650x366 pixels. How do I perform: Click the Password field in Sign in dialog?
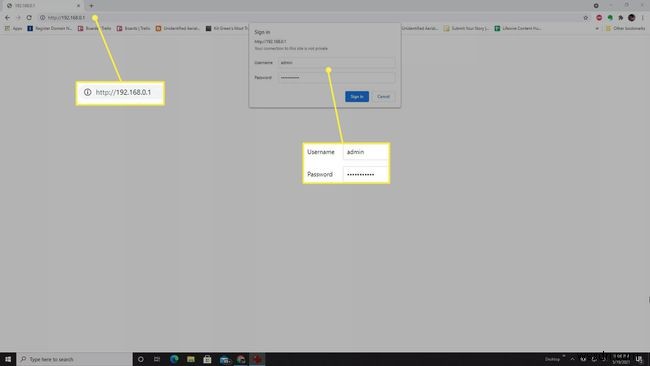[x=336, y=78]
